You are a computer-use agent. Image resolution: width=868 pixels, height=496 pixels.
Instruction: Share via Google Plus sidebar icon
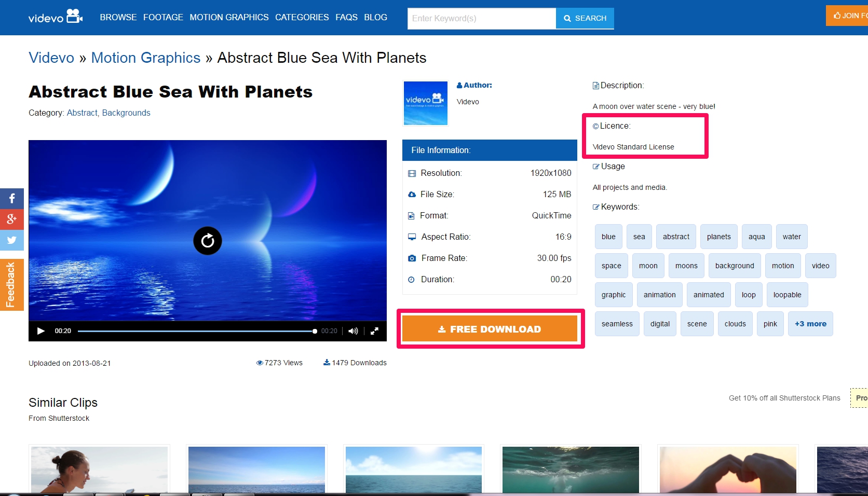[12, 219]
